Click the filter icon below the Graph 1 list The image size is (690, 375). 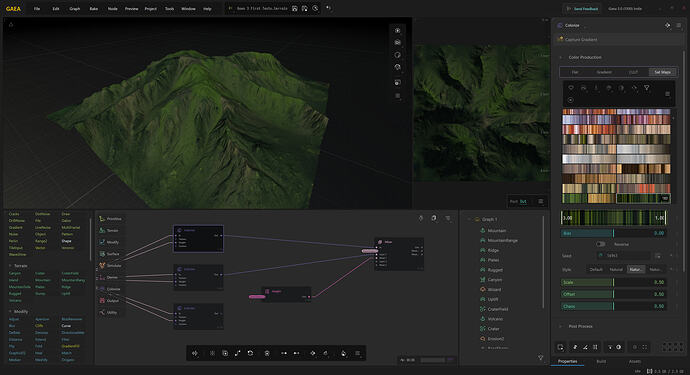(x=540, y=358)
